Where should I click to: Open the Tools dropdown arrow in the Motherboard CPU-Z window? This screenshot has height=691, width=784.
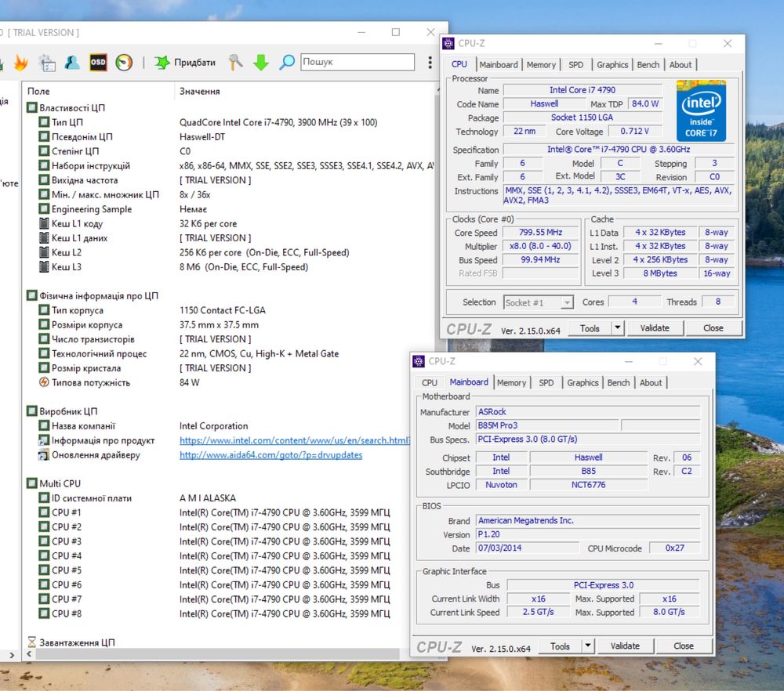point(588,646)
